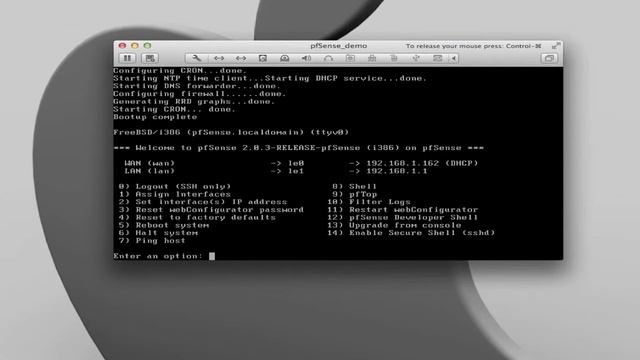Click the 'WAN (wan)' interface label
Viewport: 640px width, 360px height.
coord(150,163)
